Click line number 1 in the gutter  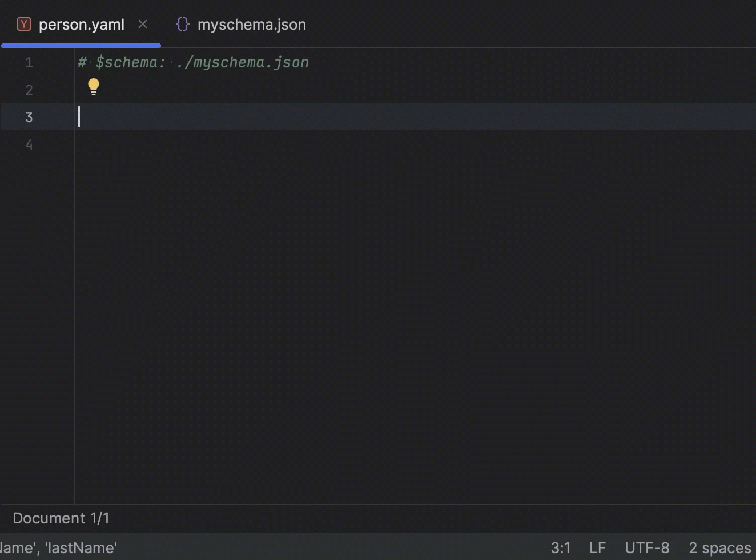coord(29,62)
